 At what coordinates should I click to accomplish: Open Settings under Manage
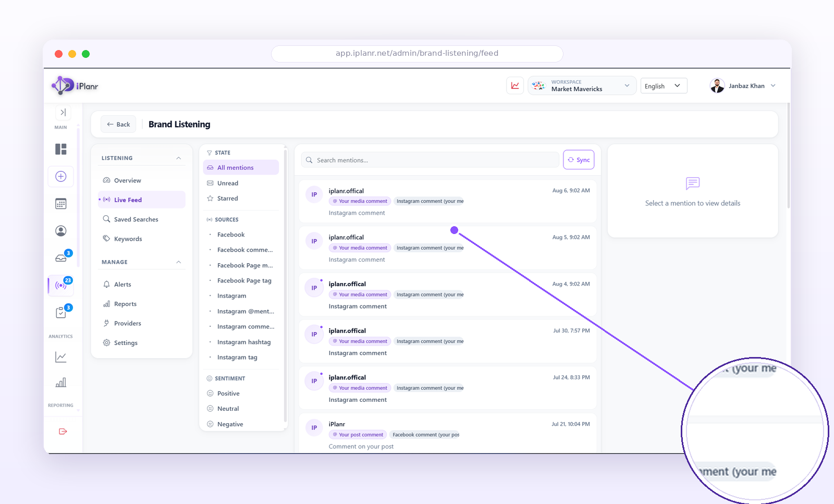point(141,343)
